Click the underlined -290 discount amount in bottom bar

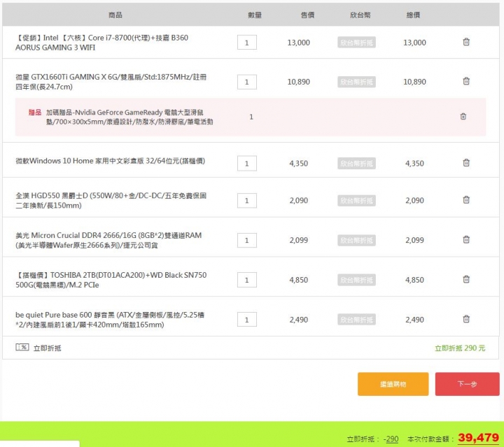[x=391, y=439]
